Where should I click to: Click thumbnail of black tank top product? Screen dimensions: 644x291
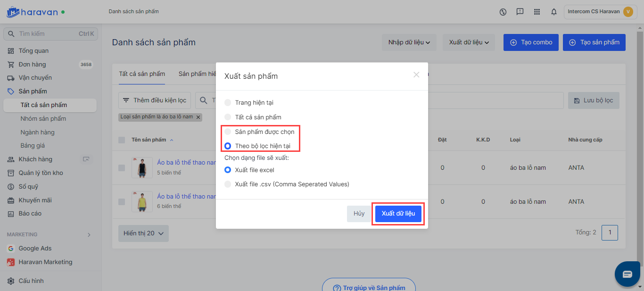[142, 168]
